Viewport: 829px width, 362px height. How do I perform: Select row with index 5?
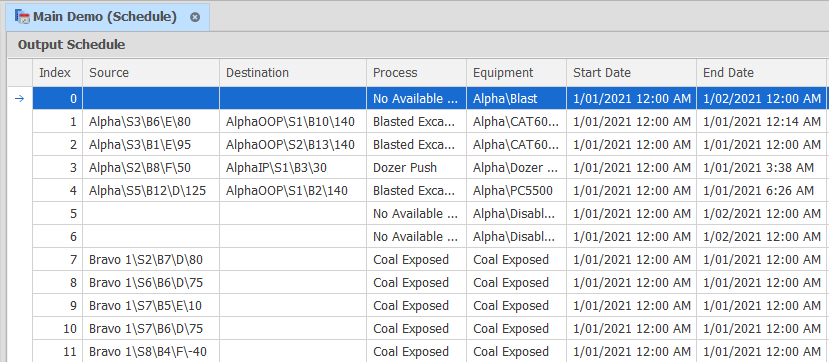[x=429, y=214]
